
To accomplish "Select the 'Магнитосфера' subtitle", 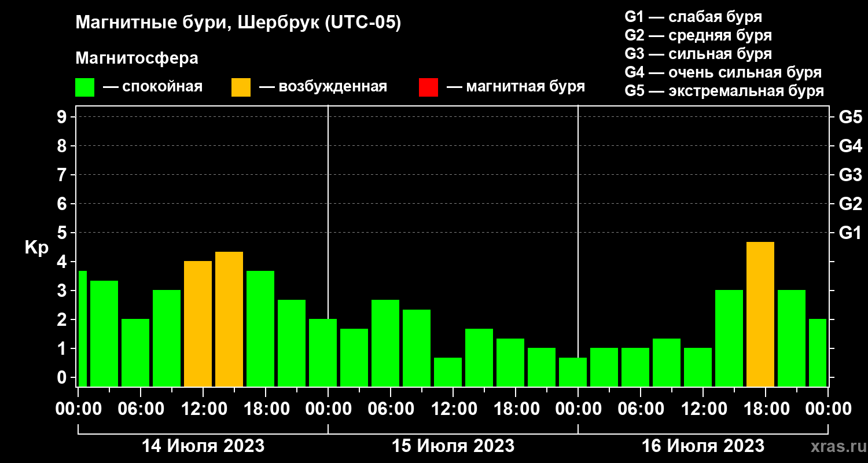I will click(x=137, y=58).
